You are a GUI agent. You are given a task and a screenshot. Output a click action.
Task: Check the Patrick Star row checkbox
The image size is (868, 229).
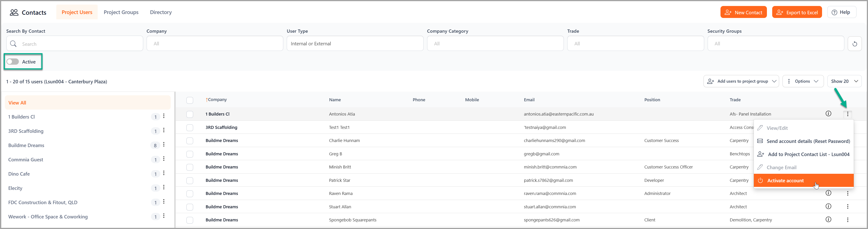click(190, 180)
